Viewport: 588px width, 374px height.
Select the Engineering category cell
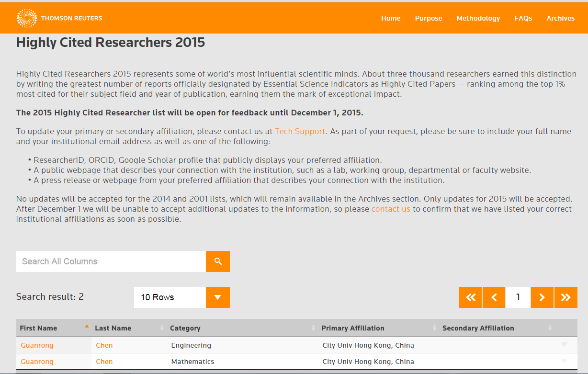pos(191,345)
